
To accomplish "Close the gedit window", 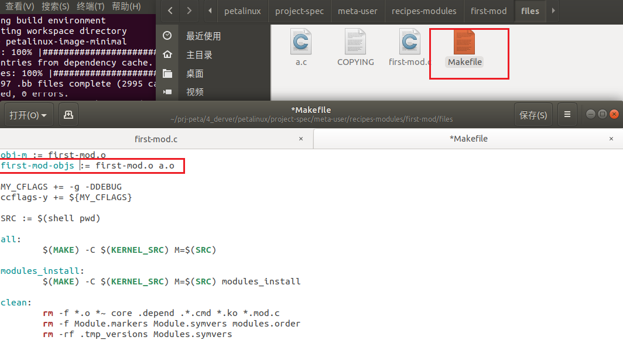I will [614, 114].
